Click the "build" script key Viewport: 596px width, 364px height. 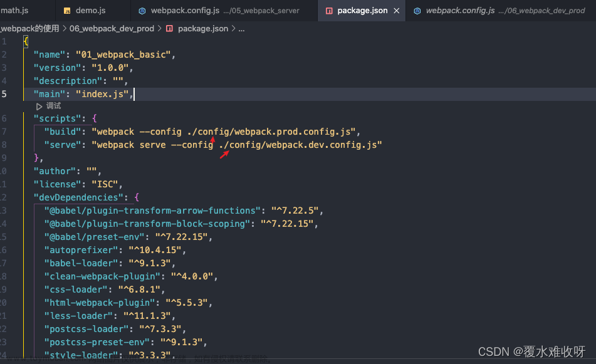(62, 132)
